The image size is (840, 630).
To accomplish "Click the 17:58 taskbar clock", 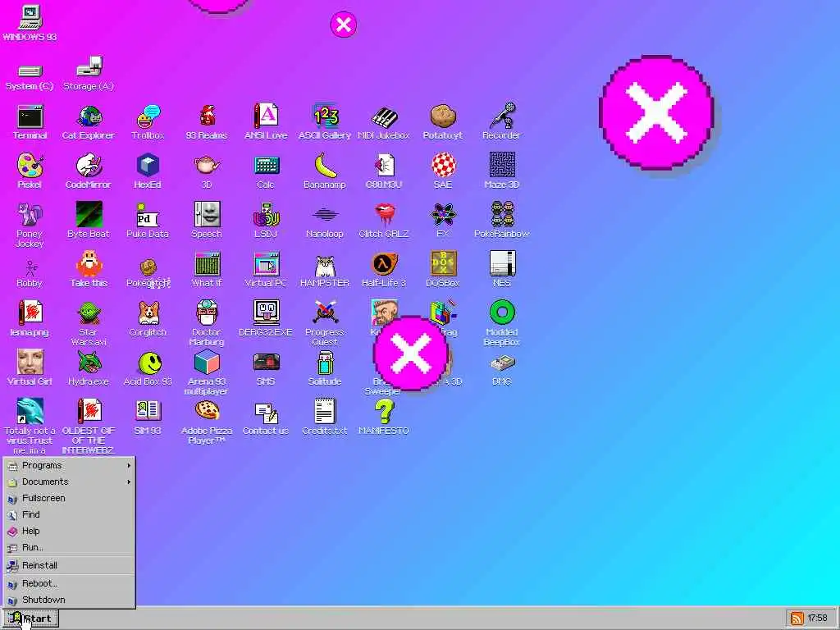I will click(x=818, y=619).
